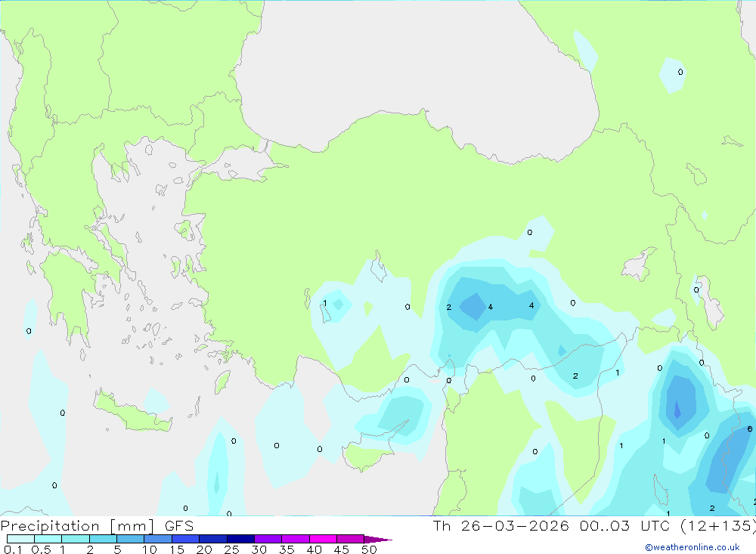Click the 0.5–1 mm legend color swatch
Viewport: 756px width, 554px height.
[x=48, y=539]
